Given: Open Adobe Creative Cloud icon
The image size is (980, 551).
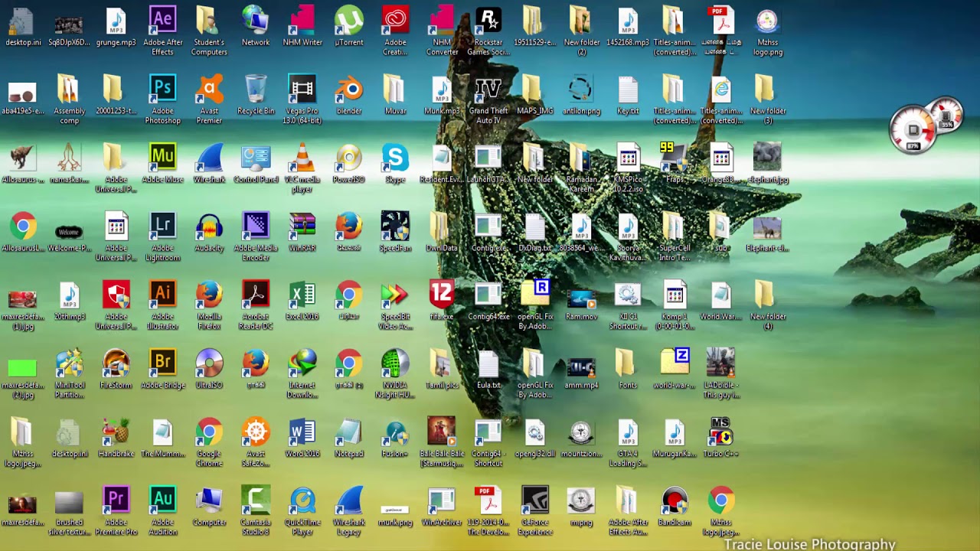Looking at the screenshot, I should tap(395, 31).
